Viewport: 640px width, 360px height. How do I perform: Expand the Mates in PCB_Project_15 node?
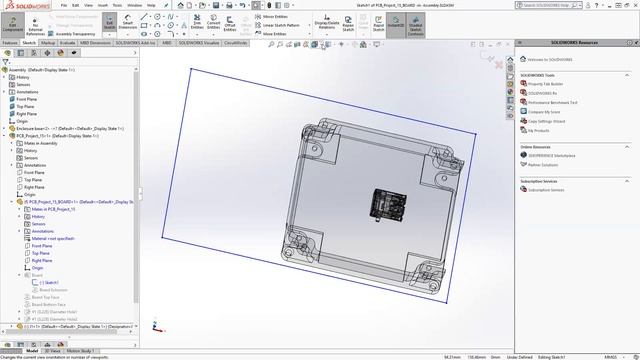19,209
